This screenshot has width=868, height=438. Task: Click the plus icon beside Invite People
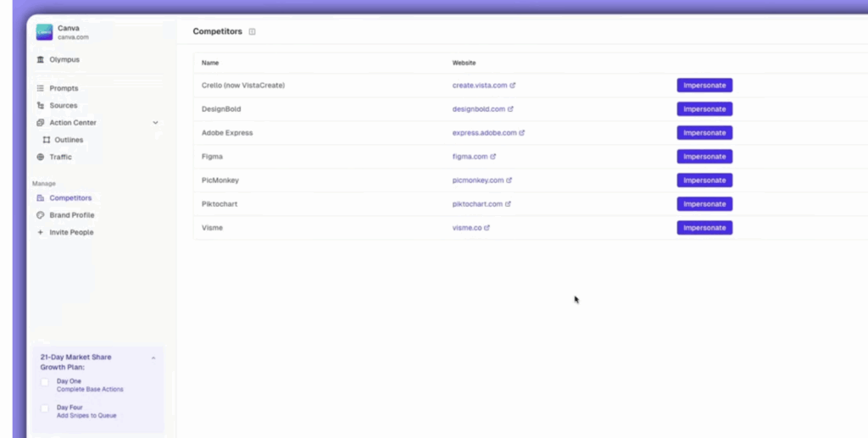pyautogui.click(x=41, y=232)
